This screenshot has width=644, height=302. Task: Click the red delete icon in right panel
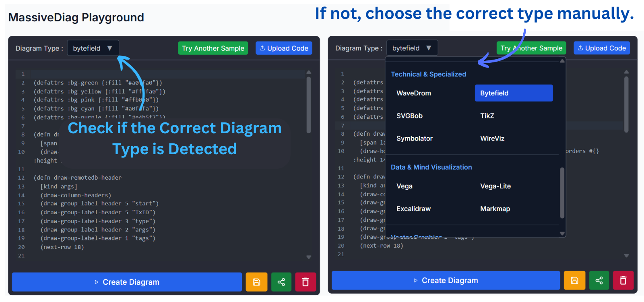(x=623, y=280)
